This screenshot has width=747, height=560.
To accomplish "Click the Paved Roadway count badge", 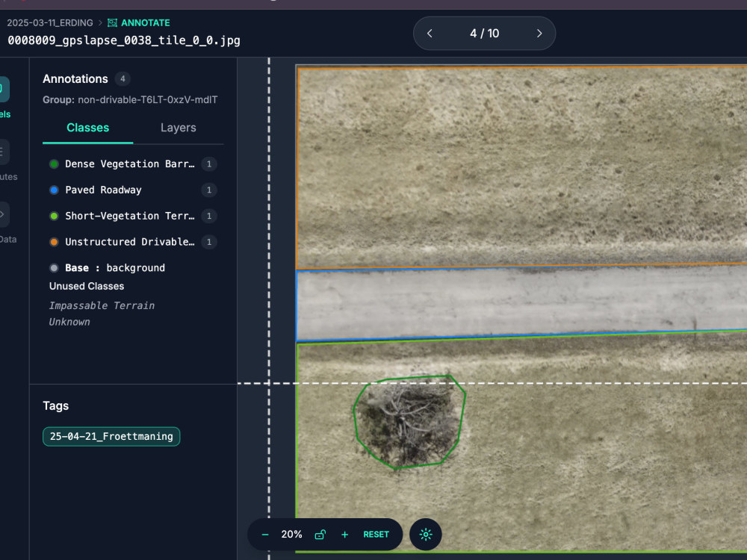I will (208, 190).
